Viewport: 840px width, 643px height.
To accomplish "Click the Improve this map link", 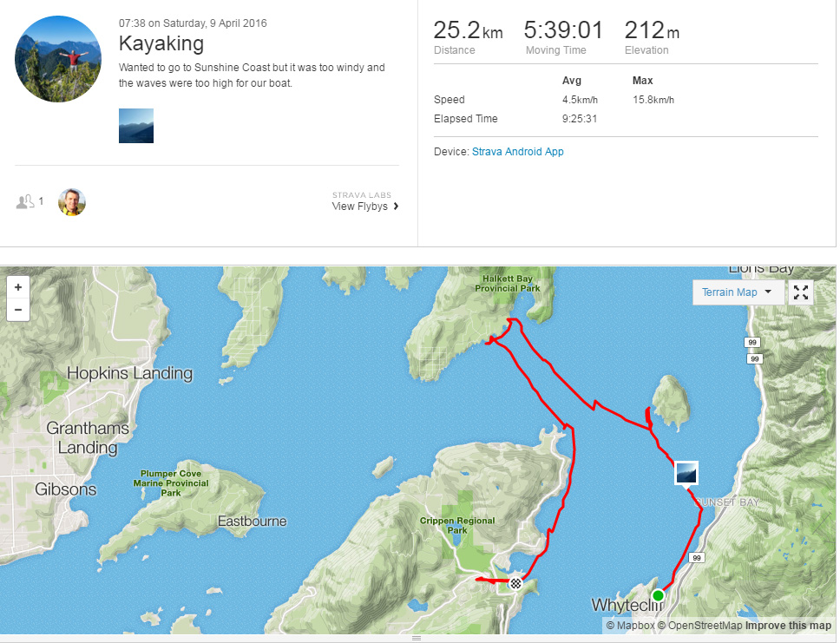I will tap(788, 626).
